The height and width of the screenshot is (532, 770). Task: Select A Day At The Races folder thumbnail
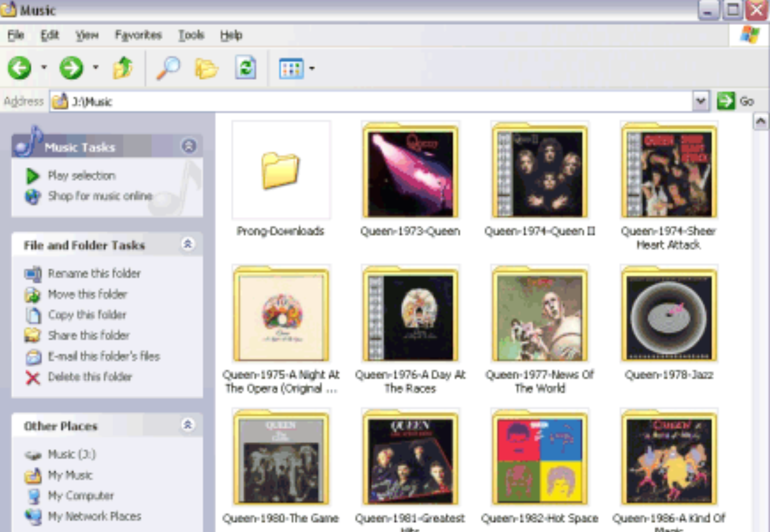click(410, 314)
